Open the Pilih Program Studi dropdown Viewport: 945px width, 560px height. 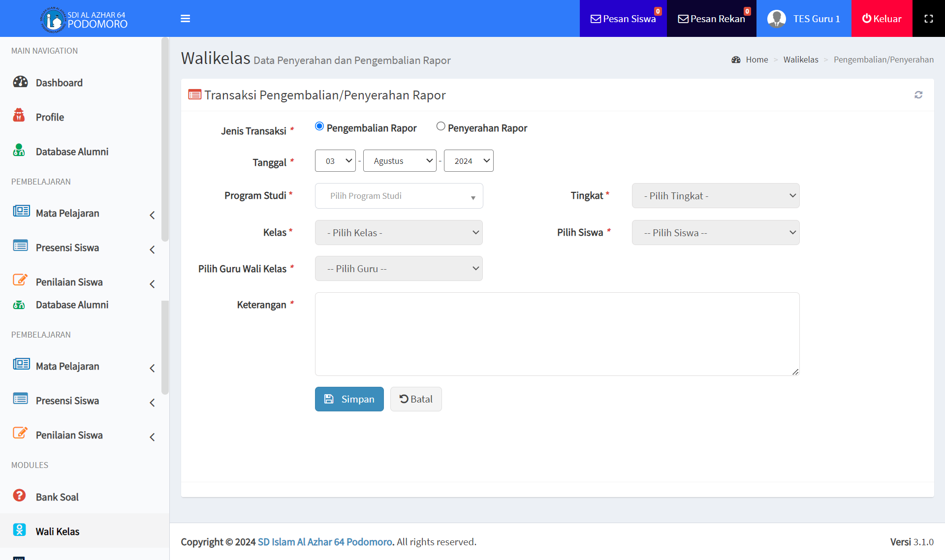pos(399,196)
